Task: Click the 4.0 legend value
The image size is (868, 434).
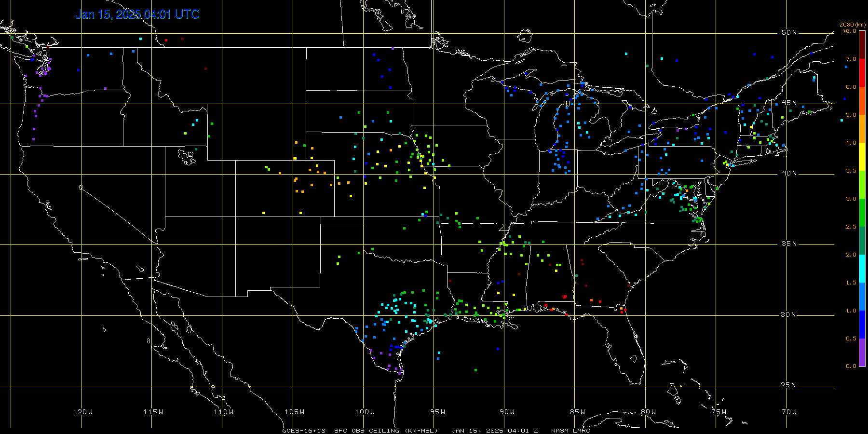Action: click(x=851, y=143)
